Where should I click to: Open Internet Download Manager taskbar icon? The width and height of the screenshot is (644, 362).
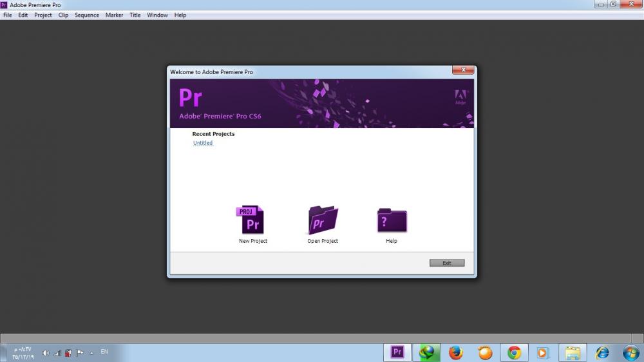[x=427, y=352]
